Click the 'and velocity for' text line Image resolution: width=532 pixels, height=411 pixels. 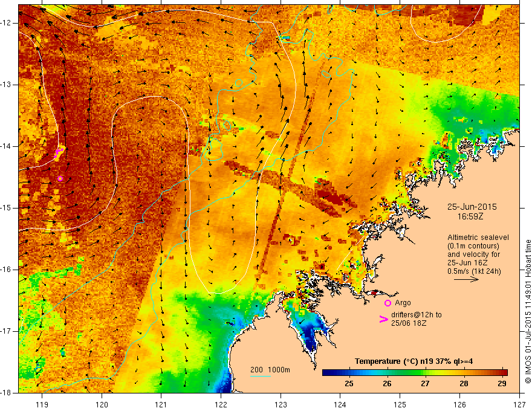473,254
